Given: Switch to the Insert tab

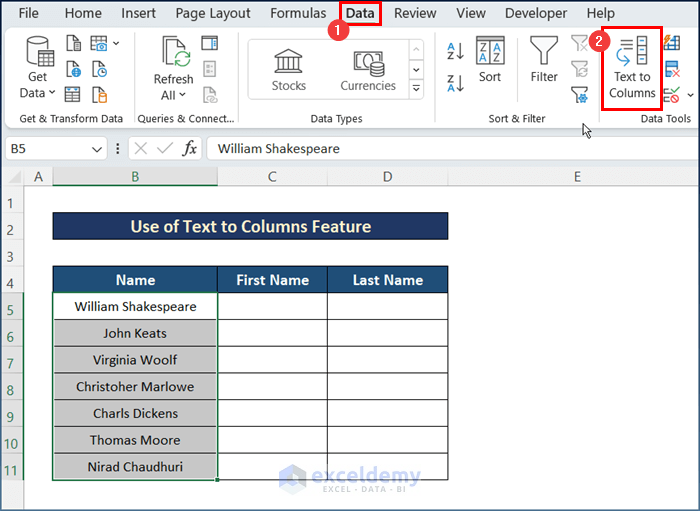Looking at the screenshot, I should (138, 13).
